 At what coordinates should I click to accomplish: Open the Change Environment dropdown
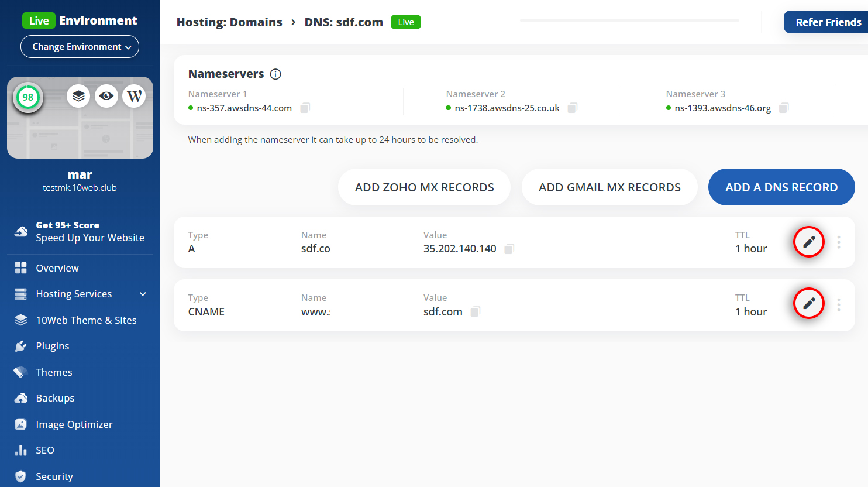coord(80,47)
